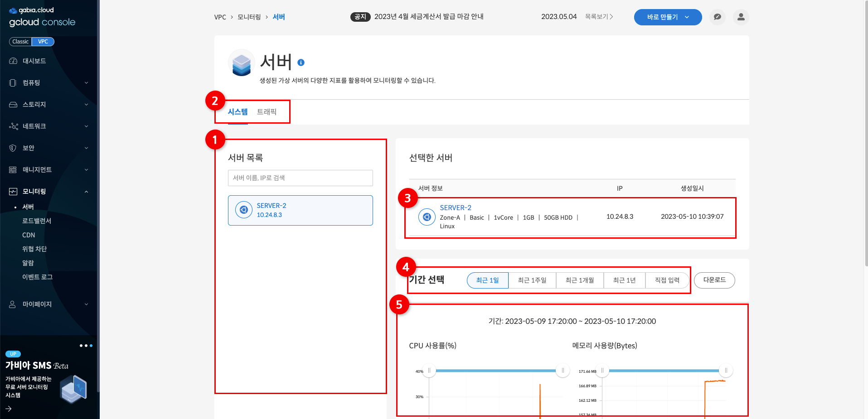
Task: Open 알람 menu item
Action: (28, 263)
